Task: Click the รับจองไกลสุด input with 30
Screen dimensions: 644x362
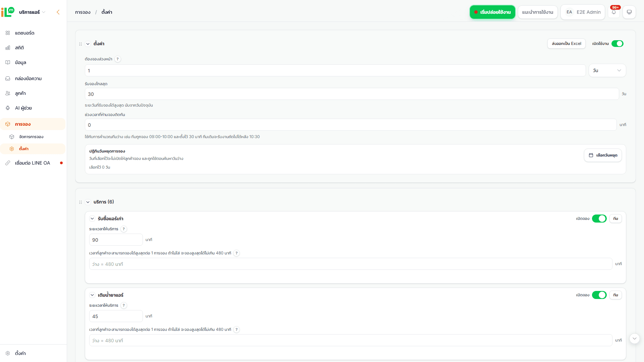Action: point(352,94)
